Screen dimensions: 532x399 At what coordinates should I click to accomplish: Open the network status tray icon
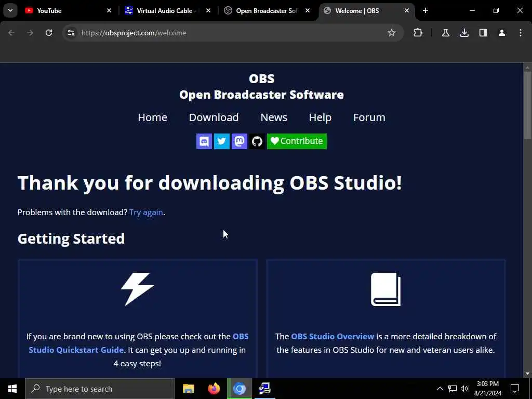coord(453,389)
